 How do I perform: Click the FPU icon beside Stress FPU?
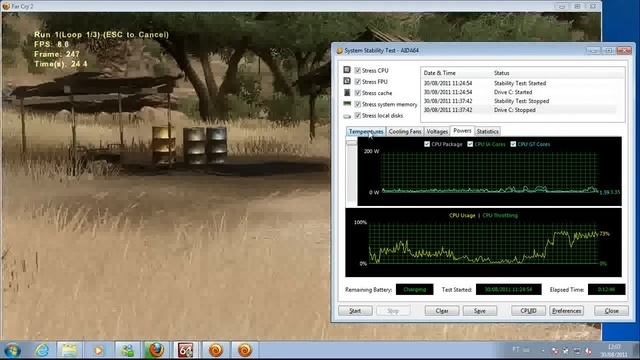click(x=347, y=81)
